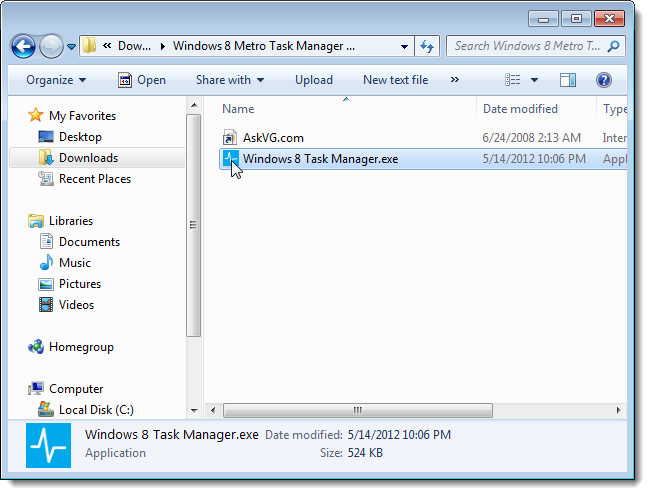
Task: Open the Videos library
Action: [76, 305]
